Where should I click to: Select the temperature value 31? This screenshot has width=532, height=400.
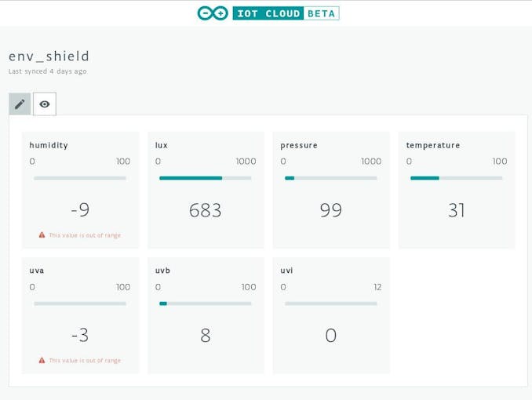457,210
